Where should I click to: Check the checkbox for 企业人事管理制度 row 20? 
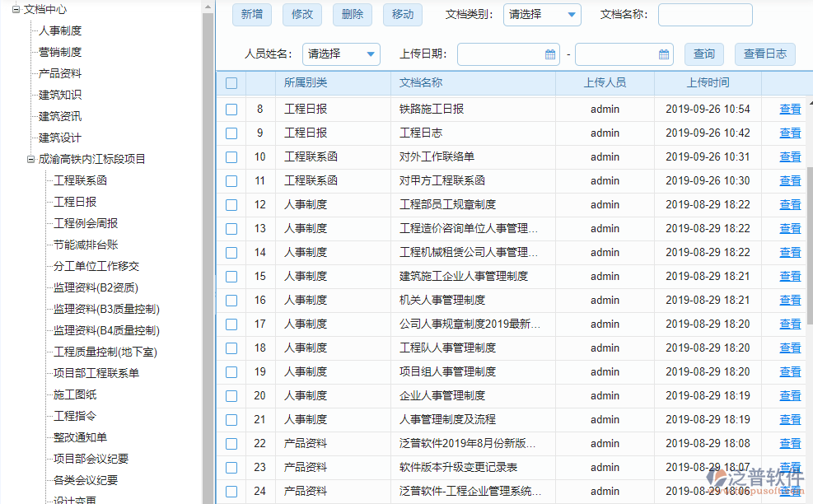231,395
